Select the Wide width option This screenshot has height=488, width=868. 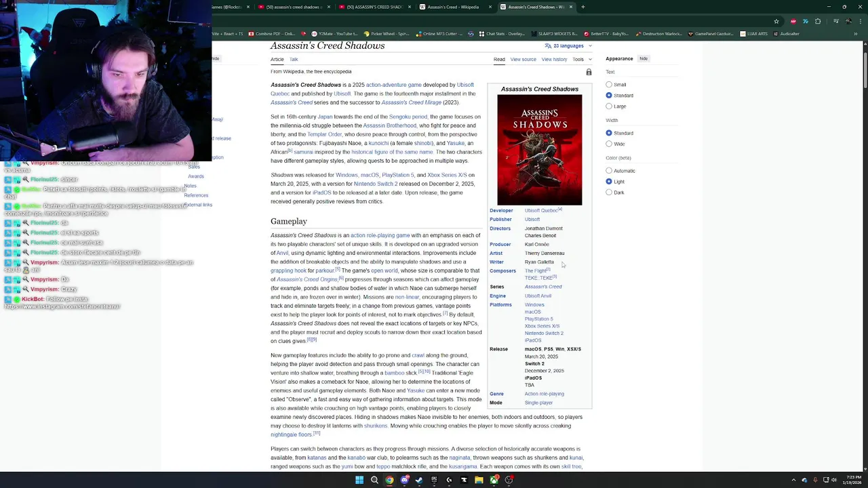pyautogui.click(x=609, y=144)
